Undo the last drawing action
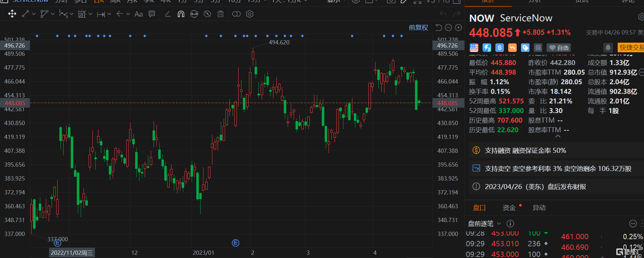The height and width of the screenshot is (258, 644). point(443,14)
